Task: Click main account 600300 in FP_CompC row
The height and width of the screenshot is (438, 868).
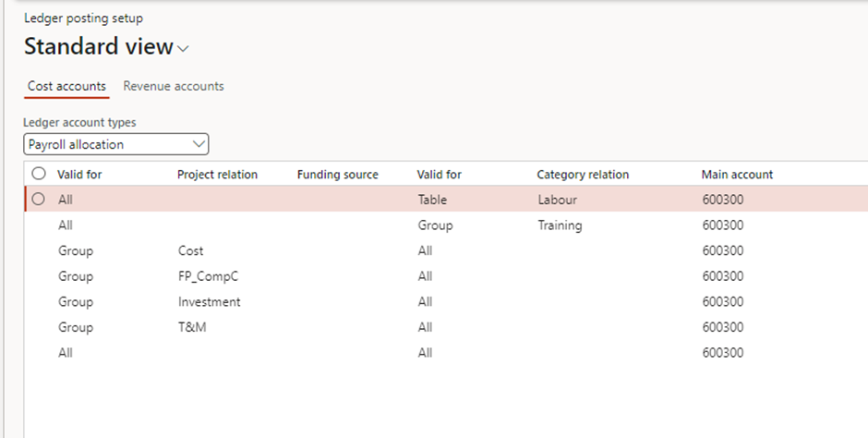Action: coord(723,276)
